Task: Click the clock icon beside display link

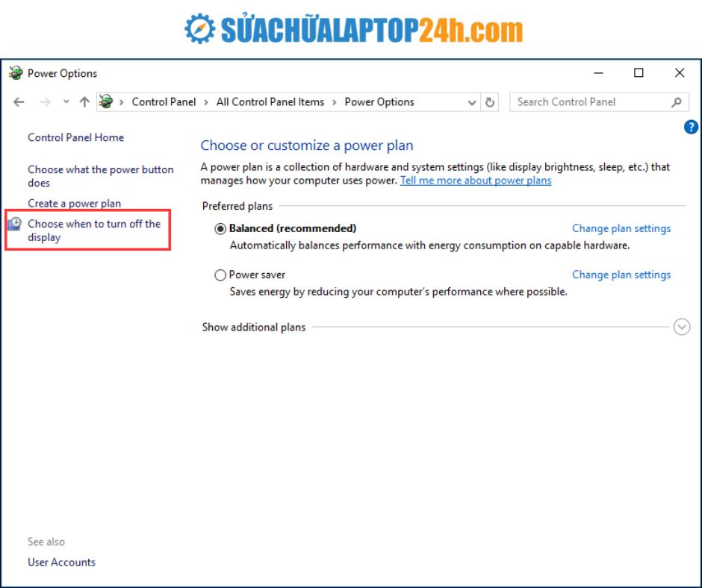Action: coord(15,224)
